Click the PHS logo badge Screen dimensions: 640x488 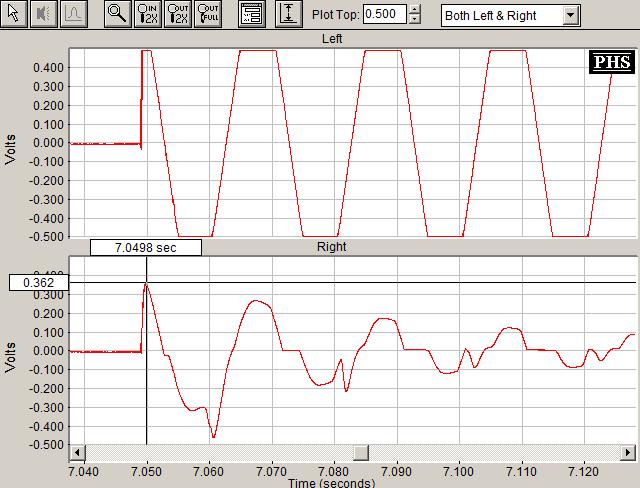coord(612,62)
